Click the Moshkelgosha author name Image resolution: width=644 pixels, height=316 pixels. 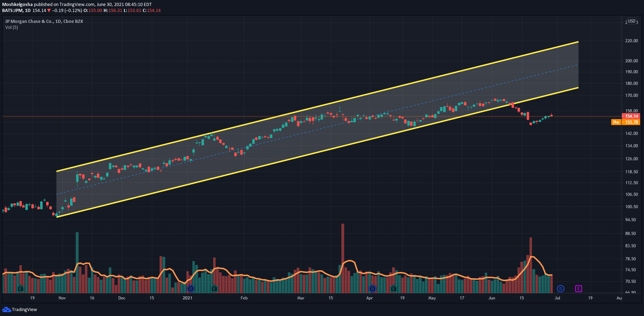(17, 5)
